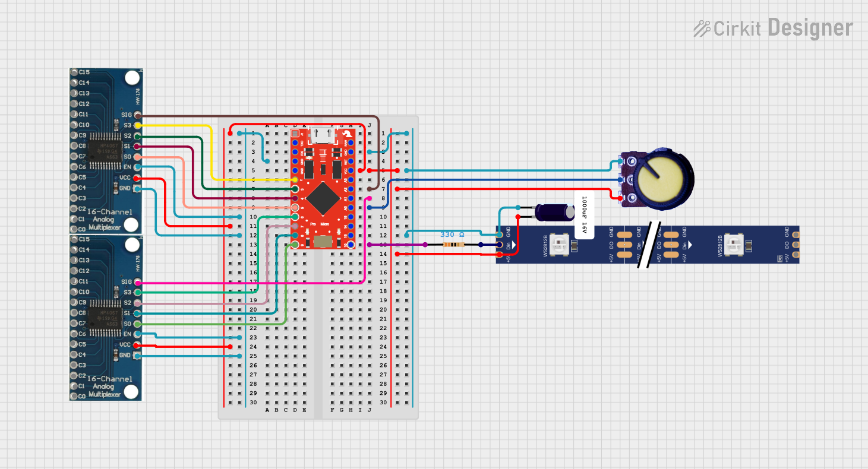Click the upper multiplexer GND pin
The width and height of the screenshot is (868, 469).
138,189
